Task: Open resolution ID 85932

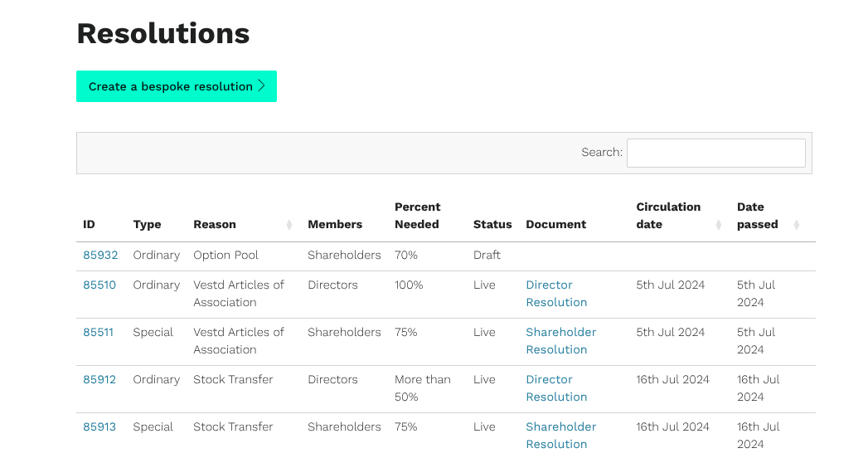Action: tap(100, 256)
